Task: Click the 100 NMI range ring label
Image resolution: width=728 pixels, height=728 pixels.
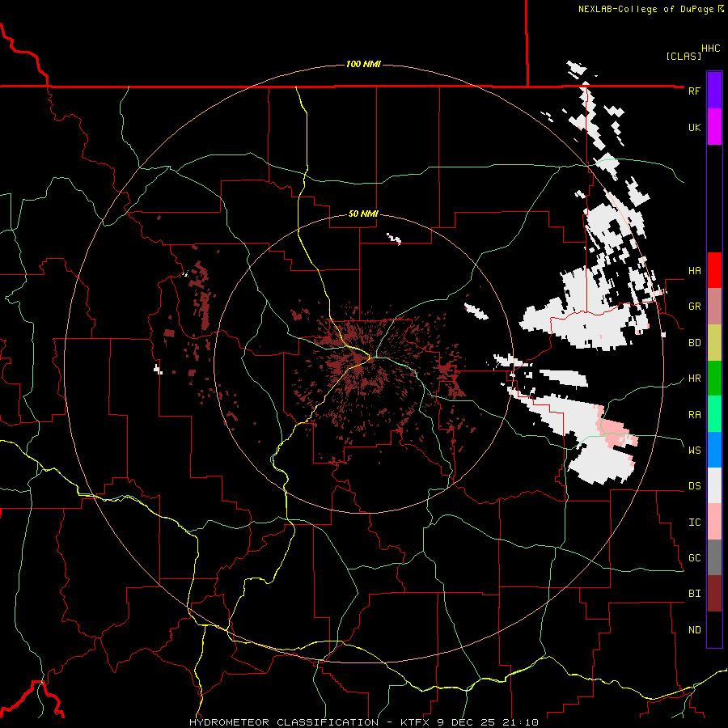Action: tap(363, 64)
